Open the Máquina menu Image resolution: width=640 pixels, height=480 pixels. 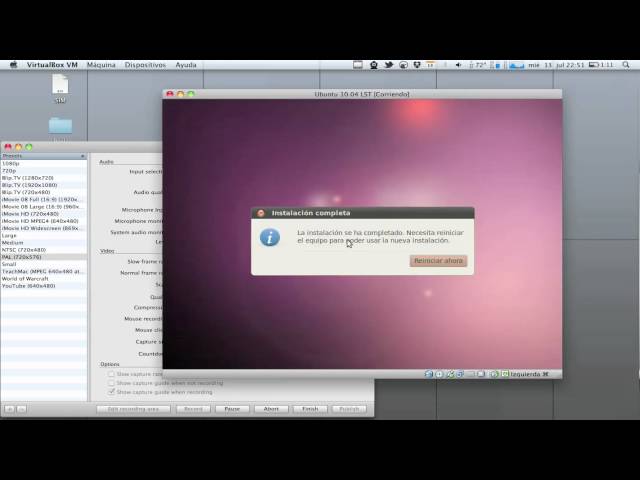[101, 65]
